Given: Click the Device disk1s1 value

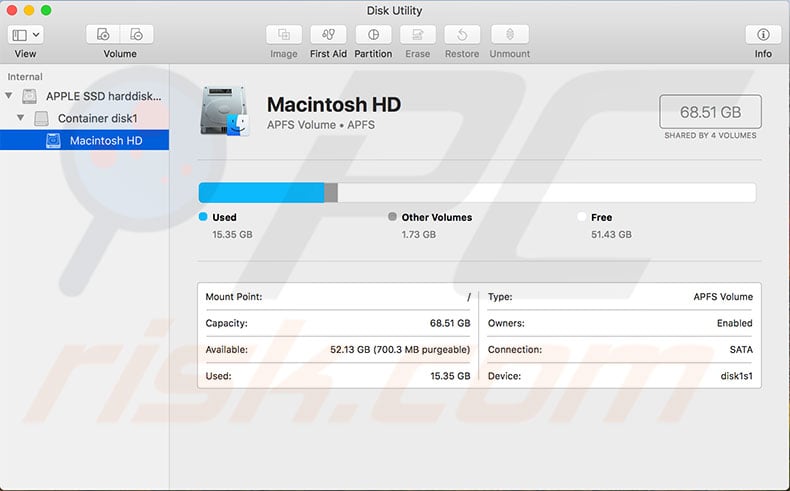Looking at the screenshot, I should pyautogui.click(x=737, y=376).
